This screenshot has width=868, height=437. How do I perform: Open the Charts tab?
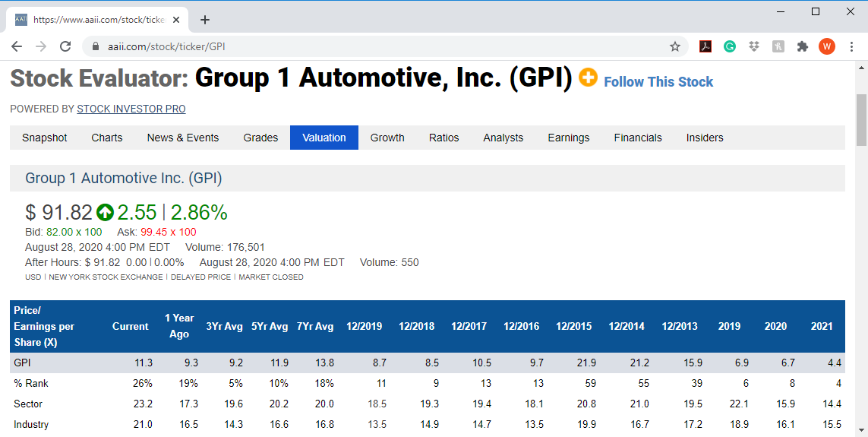[107, 138]
